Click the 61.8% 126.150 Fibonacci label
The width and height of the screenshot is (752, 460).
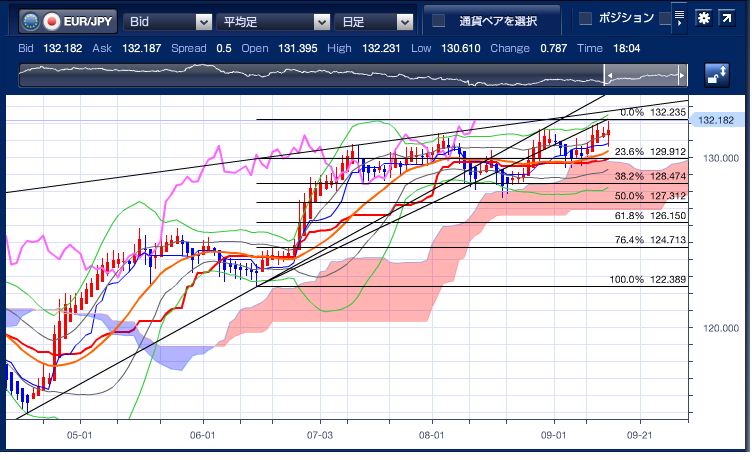coord(650,216)
